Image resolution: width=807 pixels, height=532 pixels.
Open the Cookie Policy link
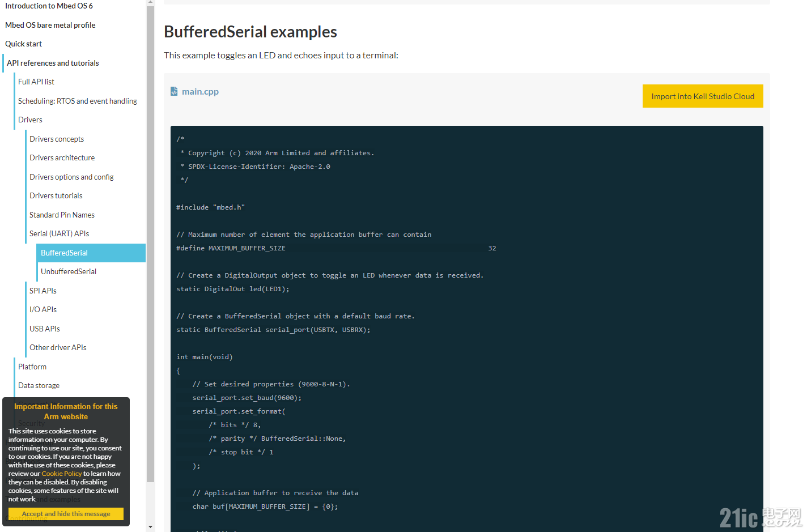tap(62, 474)
